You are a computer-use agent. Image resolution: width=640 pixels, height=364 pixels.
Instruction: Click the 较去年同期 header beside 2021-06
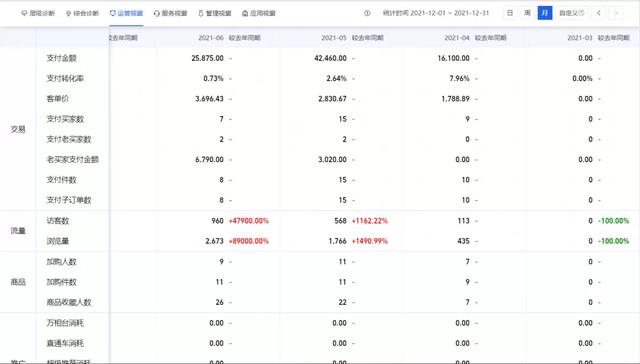click(244, 38)
